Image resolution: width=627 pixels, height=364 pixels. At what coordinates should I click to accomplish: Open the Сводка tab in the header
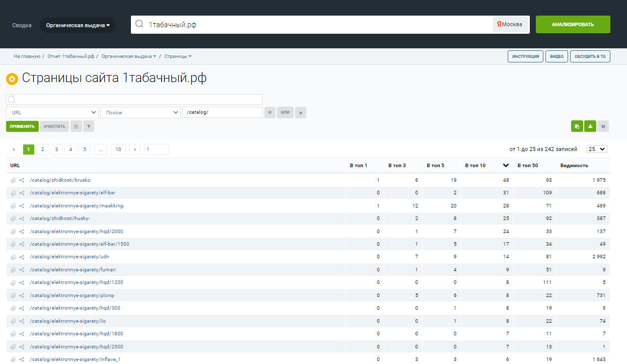click(x=22, y=25)
